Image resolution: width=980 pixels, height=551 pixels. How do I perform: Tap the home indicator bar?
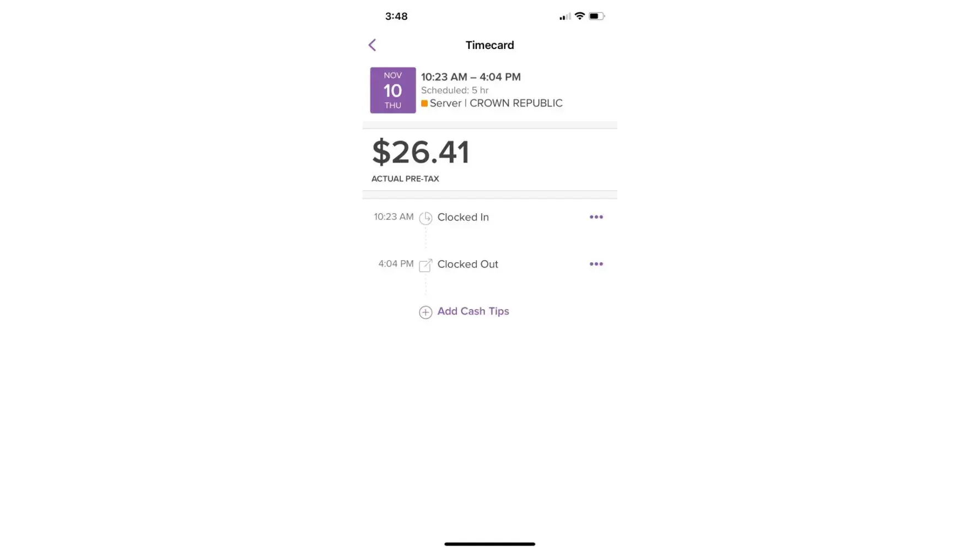pyautogui.click(x=489, y=544)
